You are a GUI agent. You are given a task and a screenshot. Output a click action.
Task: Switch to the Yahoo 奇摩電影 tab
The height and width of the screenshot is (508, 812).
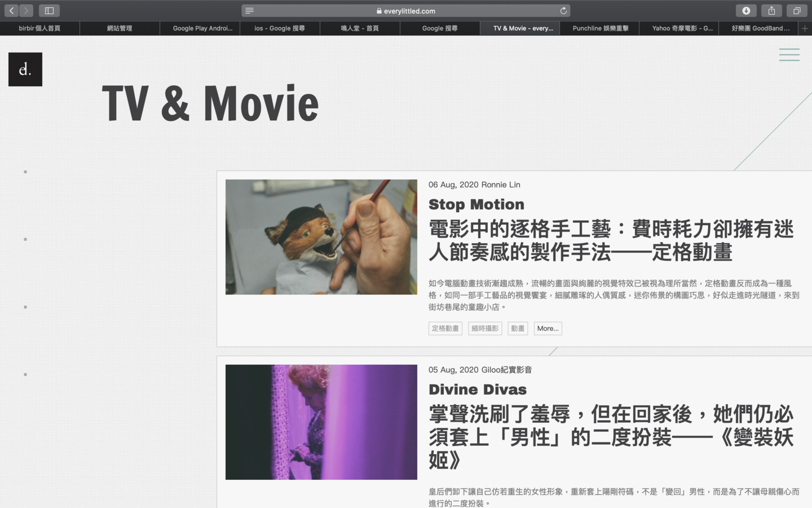tap(679, 28)
